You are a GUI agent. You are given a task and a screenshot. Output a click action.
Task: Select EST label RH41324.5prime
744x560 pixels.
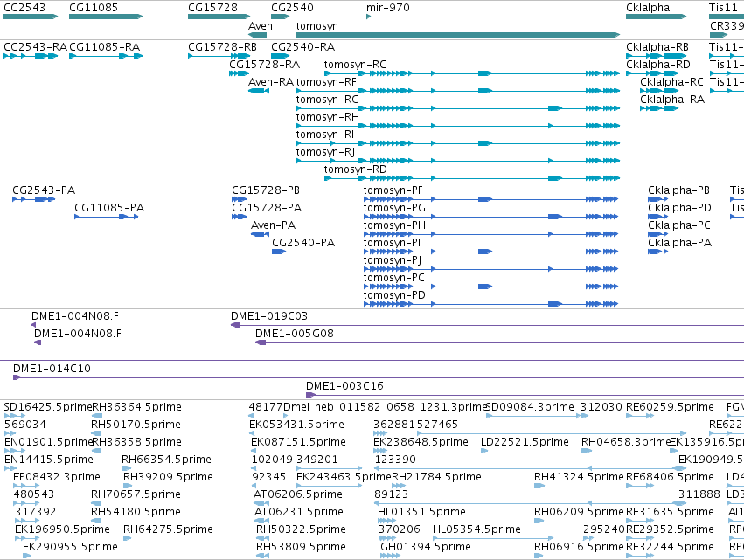click(579, 476)
